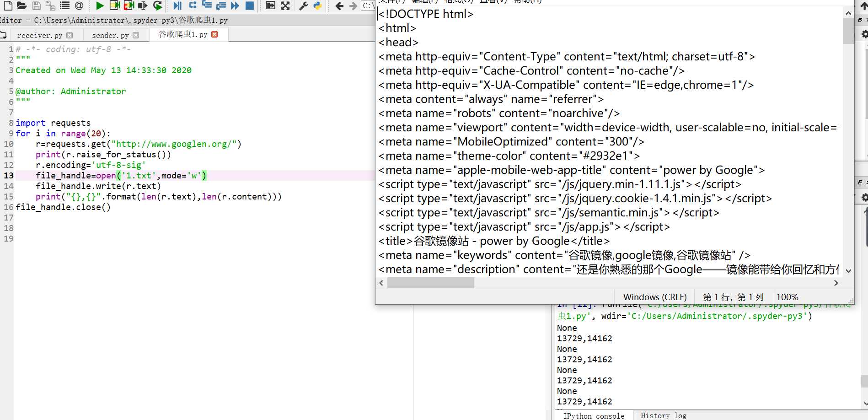Open the browse tabs button
This screenshot has width=868, height=420.
coord(4,35)
